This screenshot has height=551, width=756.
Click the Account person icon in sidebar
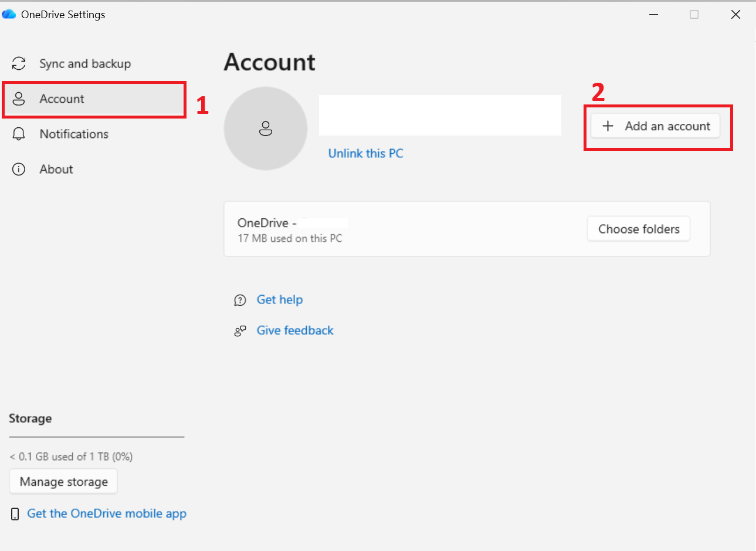click(18, 99)
